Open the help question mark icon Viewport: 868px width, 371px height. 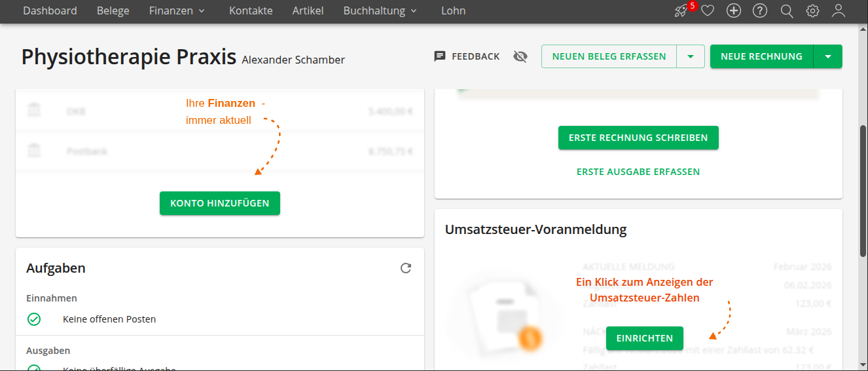tap(760, 10)
